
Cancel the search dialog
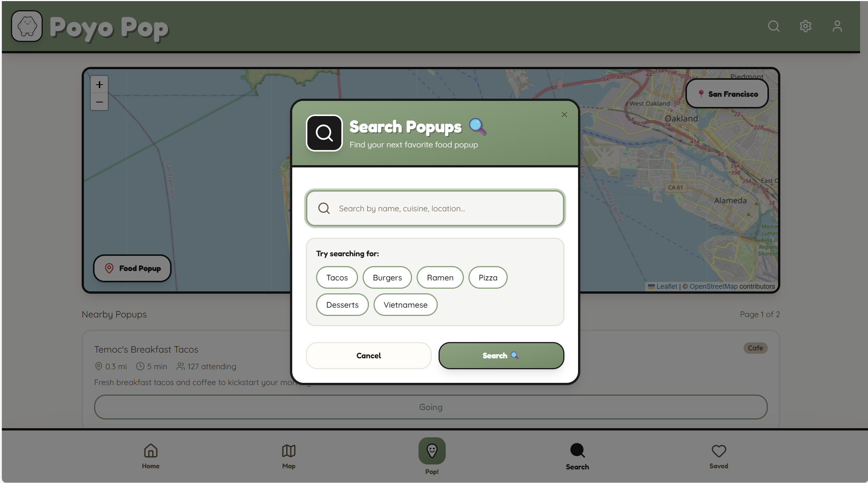pyautogui.click(x=368, y=355)
